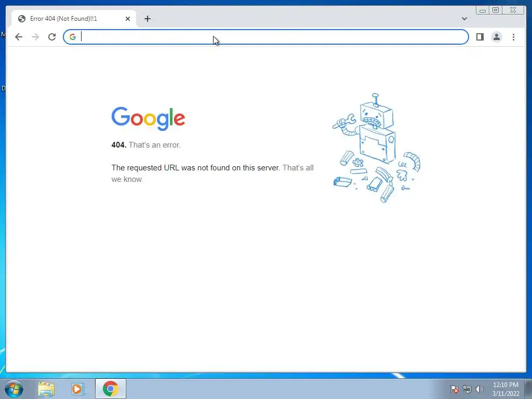Open a new tab with plus button
The height and width of the screenshot is (399, 532).
coord(147,19)
